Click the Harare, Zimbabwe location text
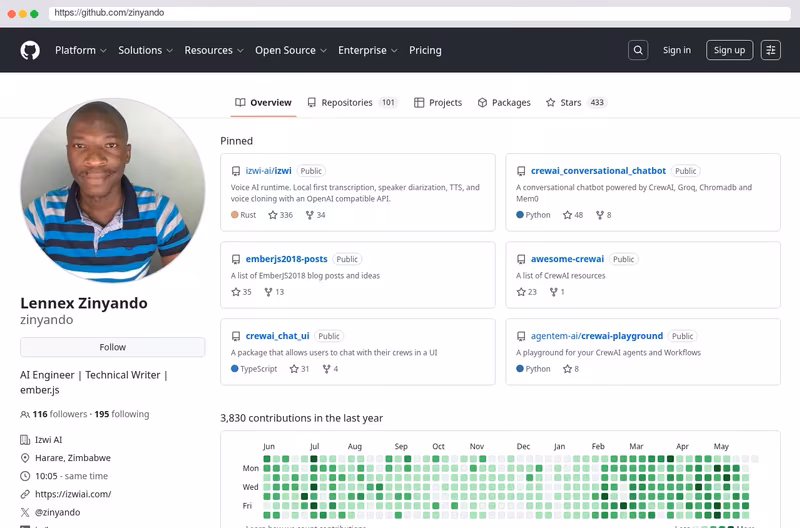Screen dimensions: 800x528 (x=73, y=458)
